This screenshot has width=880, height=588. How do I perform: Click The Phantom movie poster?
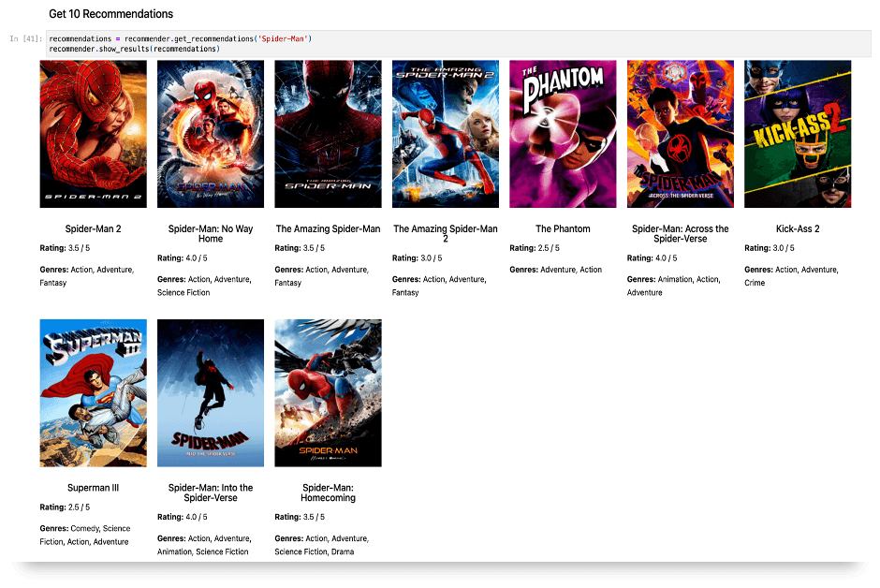tap(563, 134)
